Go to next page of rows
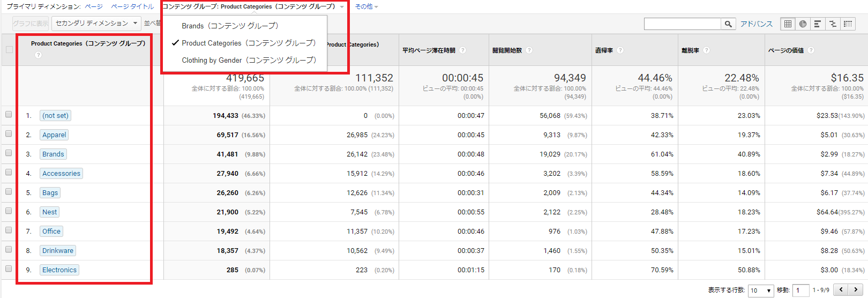Image resolution: width=868 pixels, height=298 pixels. 856,290
